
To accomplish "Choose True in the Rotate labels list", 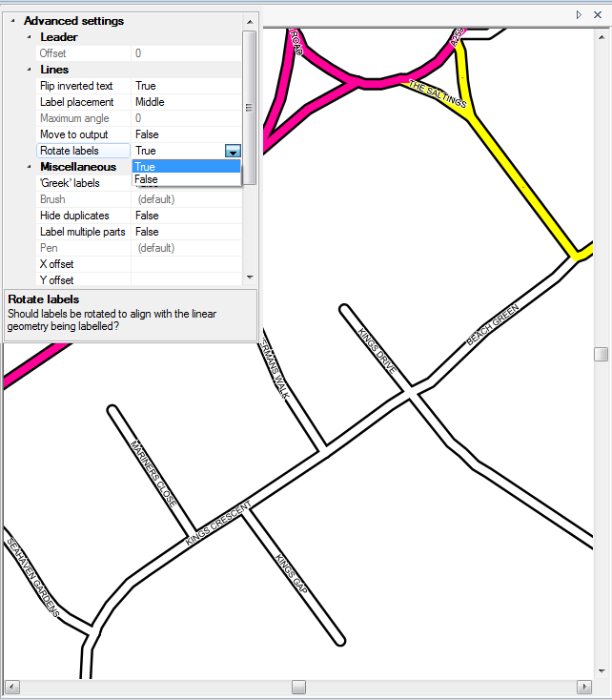I will coord(186,167).
